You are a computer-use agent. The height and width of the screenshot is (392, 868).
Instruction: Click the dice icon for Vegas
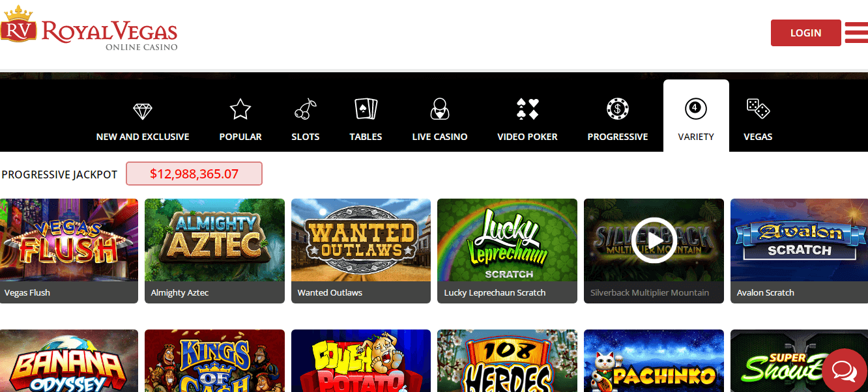tap(758, 109)
